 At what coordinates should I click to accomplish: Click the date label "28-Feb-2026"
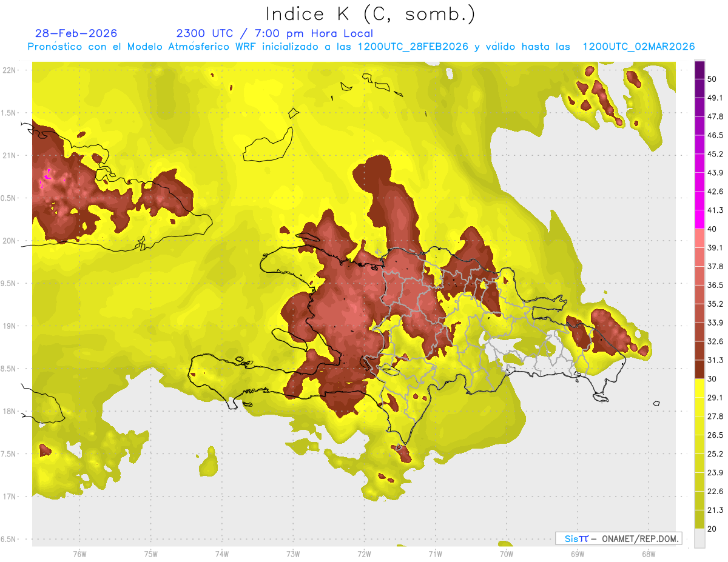click(x=76, y=33)
